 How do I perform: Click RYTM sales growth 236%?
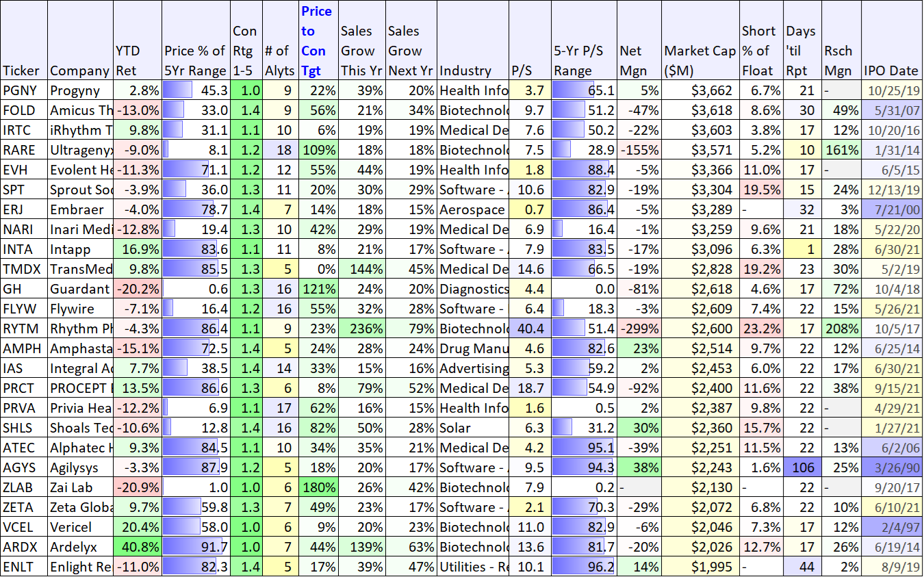361,329
